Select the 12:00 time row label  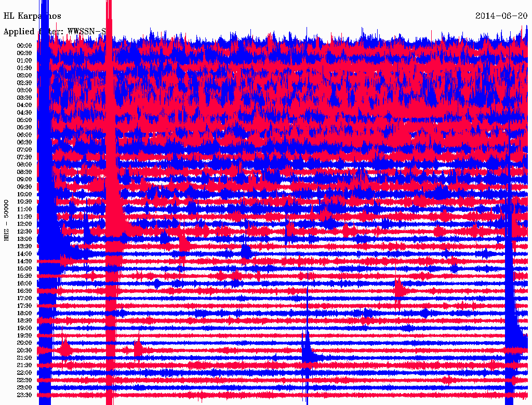(24, 224)
